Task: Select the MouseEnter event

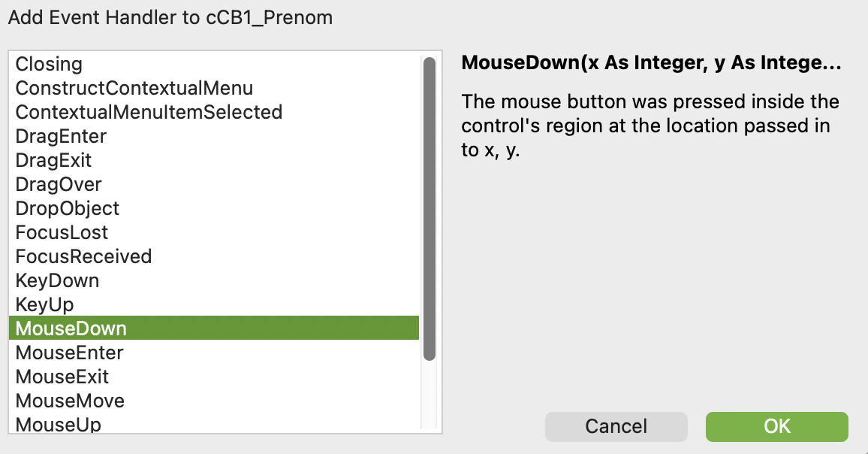Action: (x=69, y=353)
